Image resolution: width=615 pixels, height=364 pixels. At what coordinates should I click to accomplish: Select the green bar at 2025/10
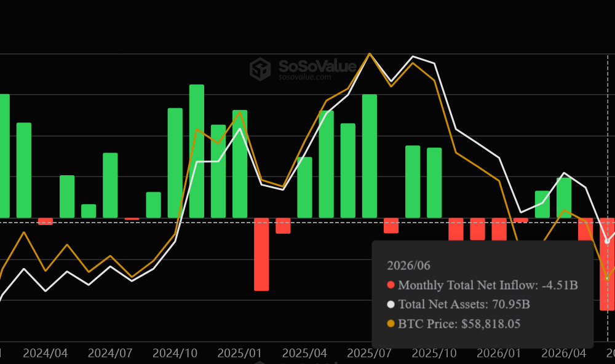point(434,183)
